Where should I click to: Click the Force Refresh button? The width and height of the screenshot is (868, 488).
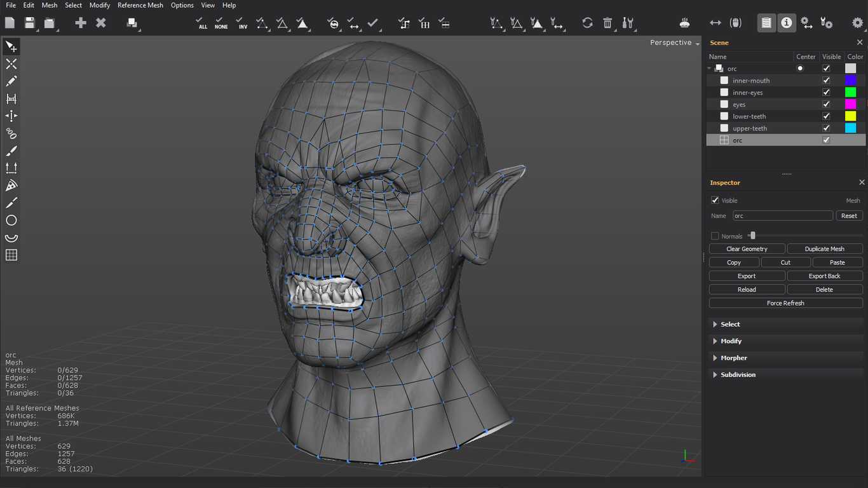pyautogui.click(x=785, y=303)
